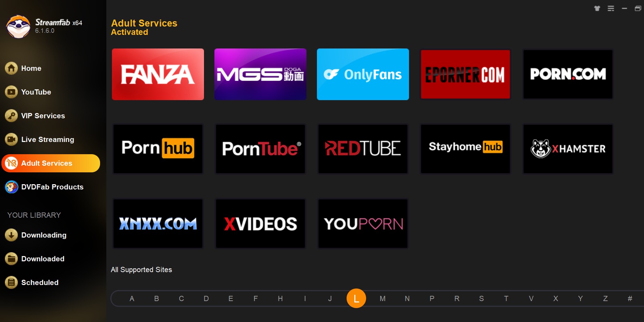This screenshot has width=644, height=322.
Task: Restore the StreamFab window size
Action: pyautogui.click(x=638, y=8)
